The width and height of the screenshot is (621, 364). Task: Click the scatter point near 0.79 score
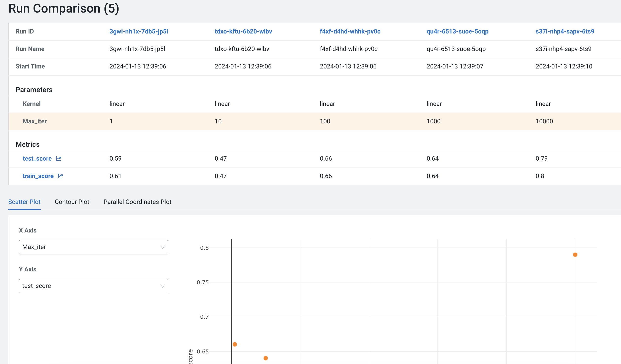click(575, 255)
